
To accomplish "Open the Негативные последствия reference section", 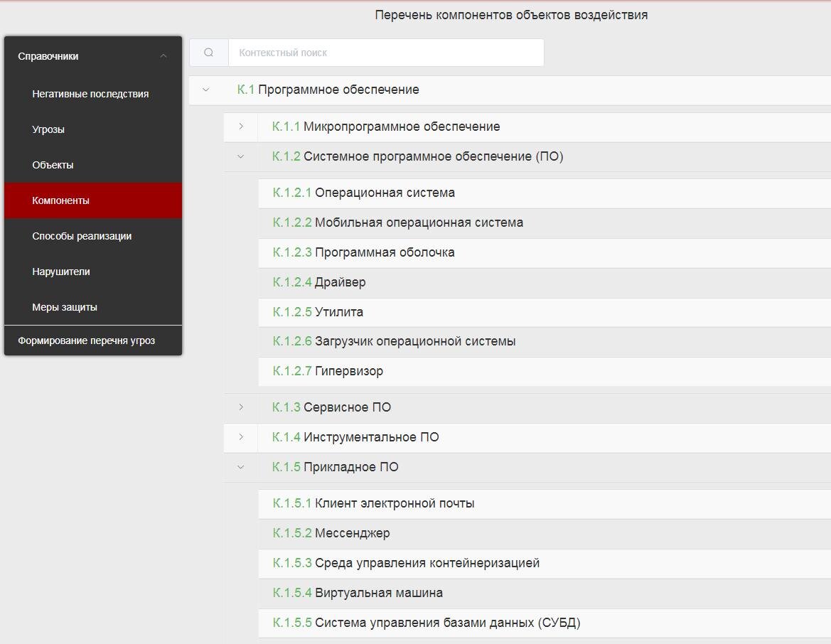I will (90, 93).
